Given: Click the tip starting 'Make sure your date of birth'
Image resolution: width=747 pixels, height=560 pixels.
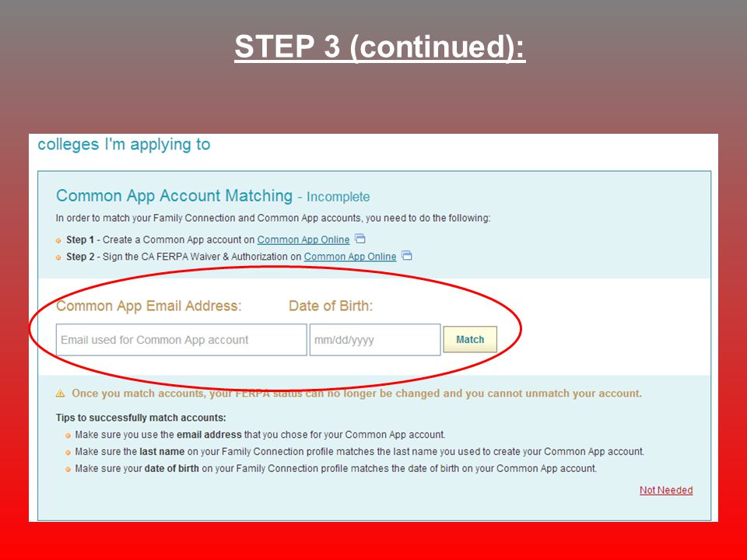Looking at the screenshot, I should (x=336, y=468).
